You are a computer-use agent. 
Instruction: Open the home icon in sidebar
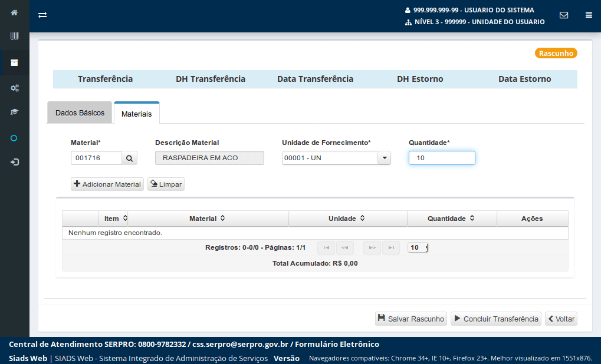(14, 12)
